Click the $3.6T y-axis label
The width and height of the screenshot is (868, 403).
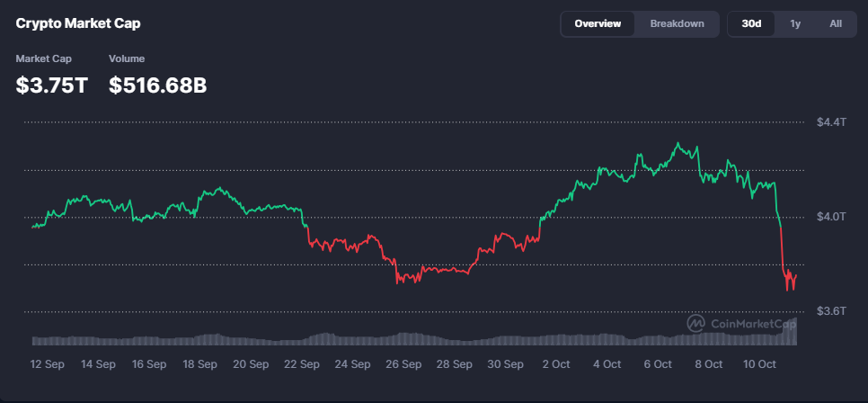click(x=831, y=311)
